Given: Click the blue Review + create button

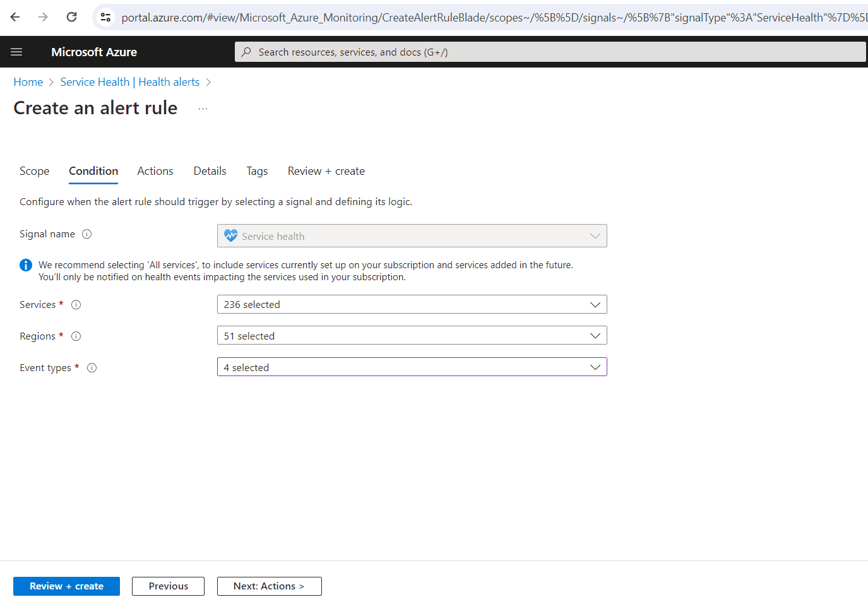Looking at the screenshot, I should click(x=66, y=586).
